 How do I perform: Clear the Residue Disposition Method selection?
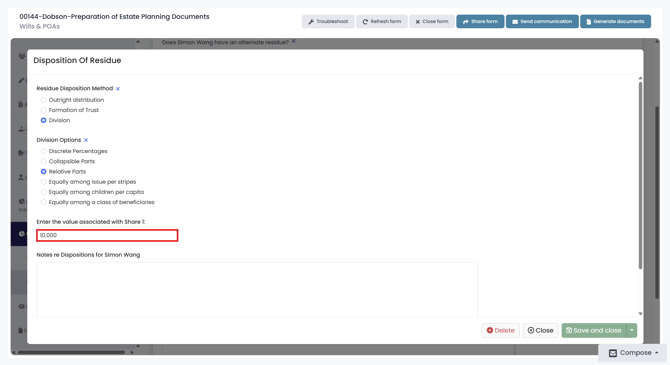coord(118,88)
